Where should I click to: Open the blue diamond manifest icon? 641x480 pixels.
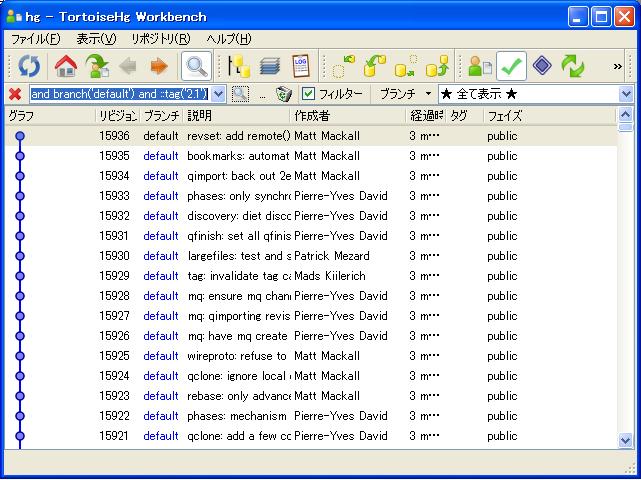pos(542,66)
